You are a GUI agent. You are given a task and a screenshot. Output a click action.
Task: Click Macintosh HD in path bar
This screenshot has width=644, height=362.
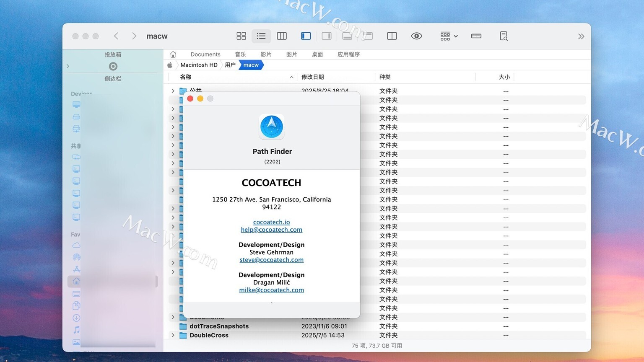tap(199, 65)
